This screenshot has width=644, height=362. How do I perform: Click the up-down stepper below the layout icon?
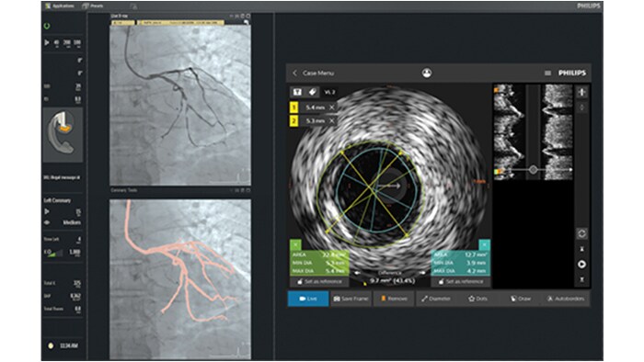(581, 107)
